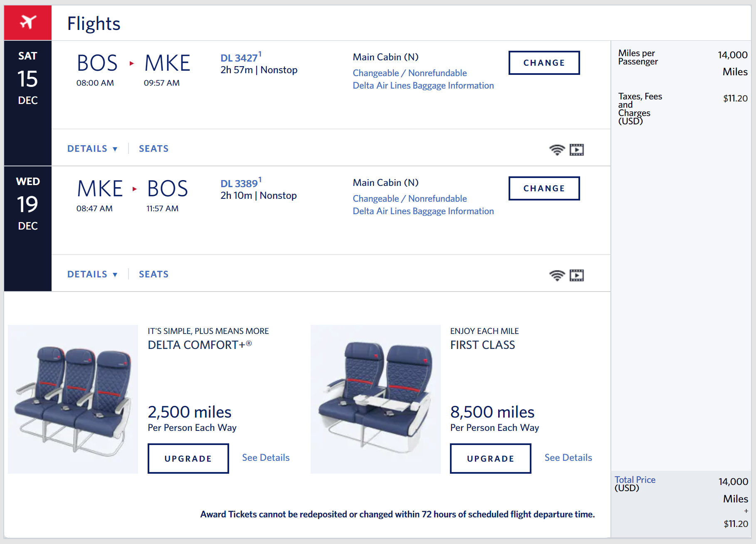
Task: Click in-flight video icon on outbound flight
Action: [576, 150]
